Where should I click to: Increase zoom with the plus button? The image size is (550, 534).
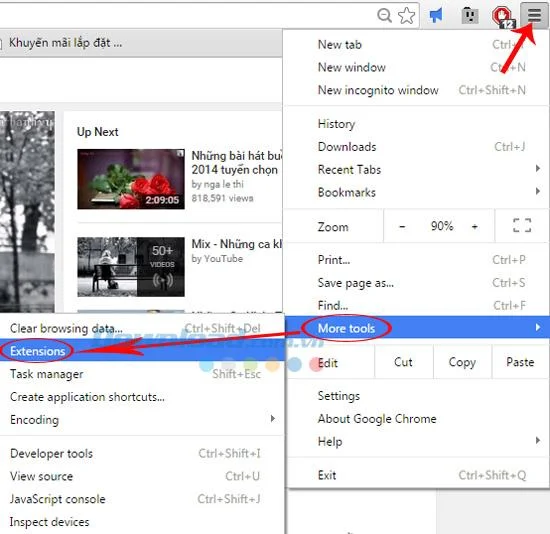click(474, 226)
